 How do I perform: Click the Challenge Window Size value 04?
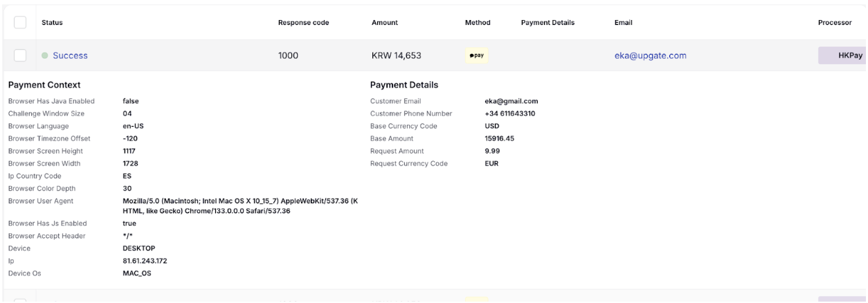pos(127,113)
